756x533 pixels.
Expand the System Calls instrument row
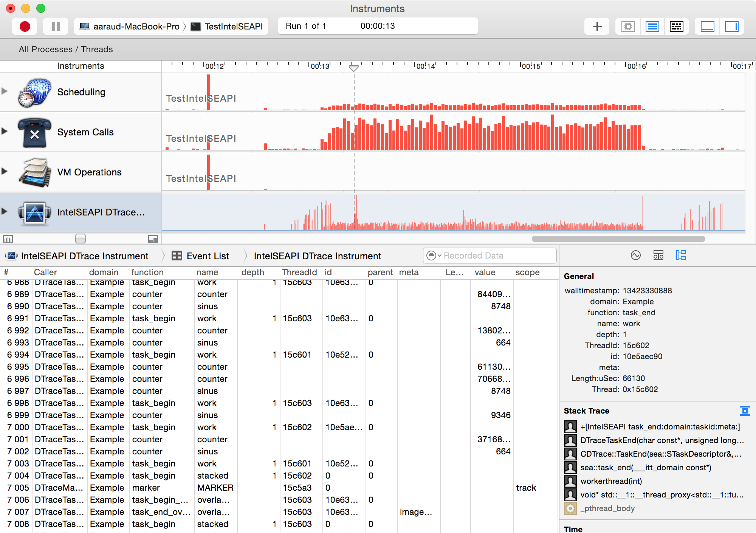[5, 131]
